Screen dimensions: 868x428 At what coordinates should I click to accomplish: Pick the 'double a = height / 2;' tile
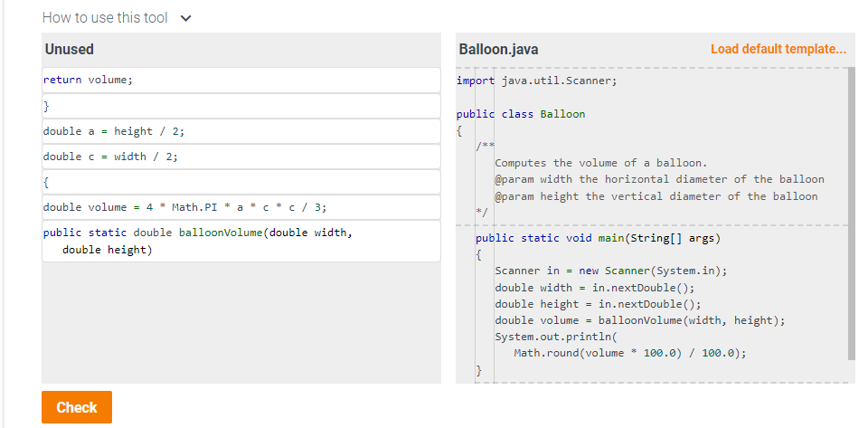click(241, 131)
